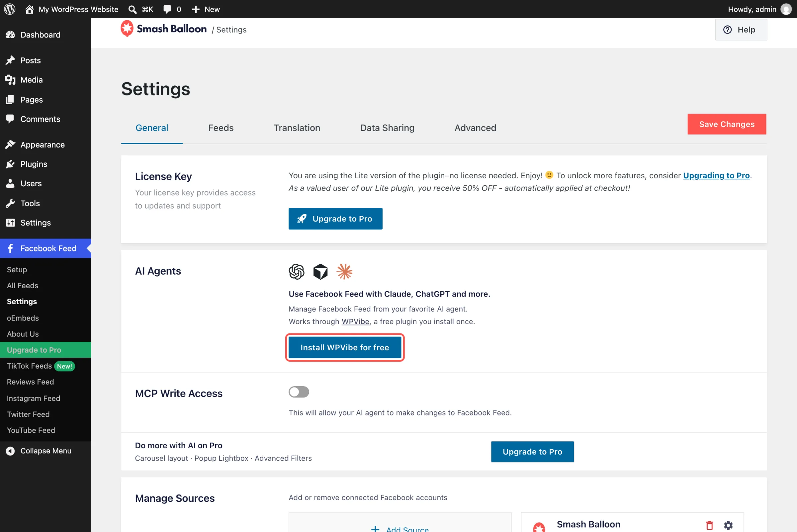Switch to the Translation tab
This screenshot has height=532, width=797.
(297, 128)
